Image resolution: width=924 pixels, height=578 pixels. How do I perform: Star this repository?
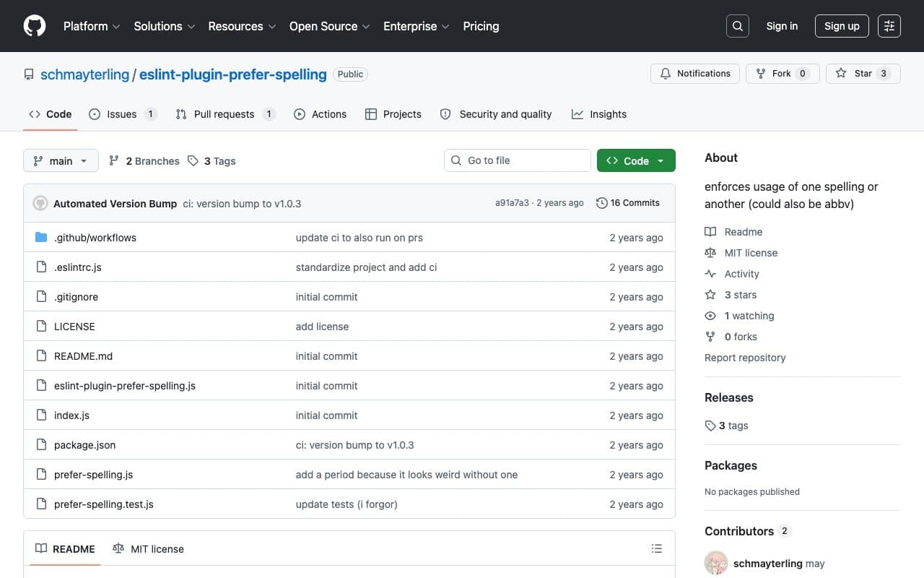click(863, 74)
